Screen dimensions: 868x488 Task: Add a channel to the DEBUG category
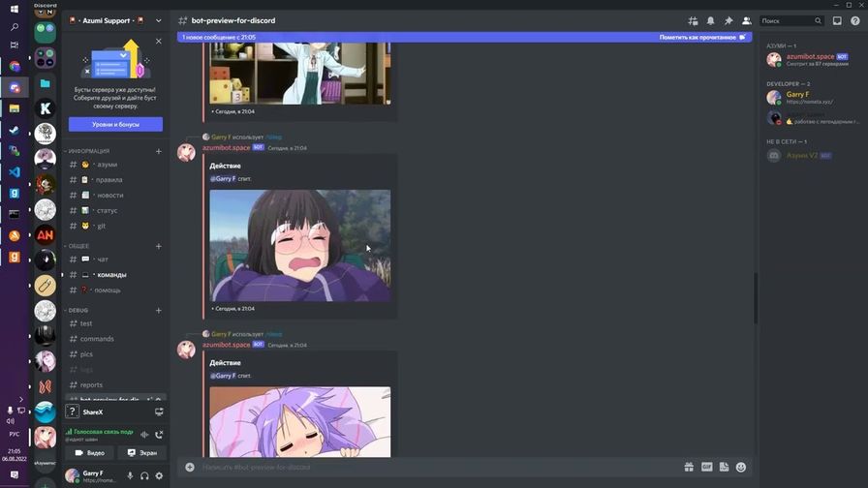(x=158, y=311)
